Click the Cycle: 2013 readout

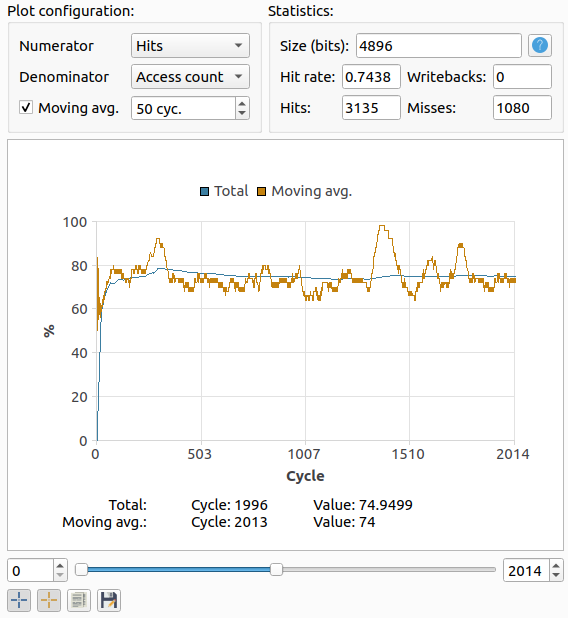229,522
